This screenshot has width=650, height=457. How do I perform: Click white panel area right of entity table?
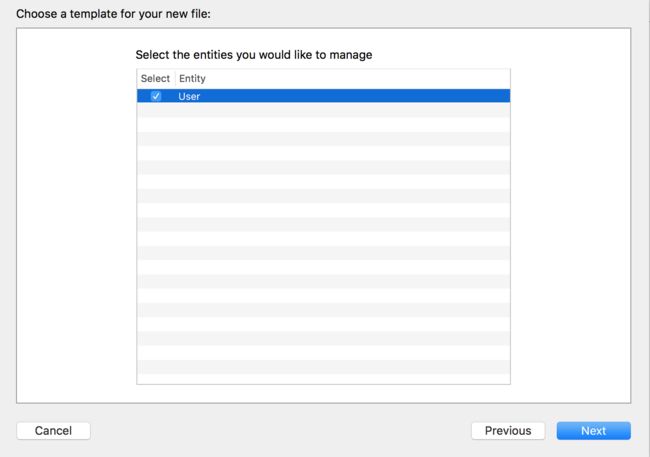pyautogui.click(x=570, y=216)
